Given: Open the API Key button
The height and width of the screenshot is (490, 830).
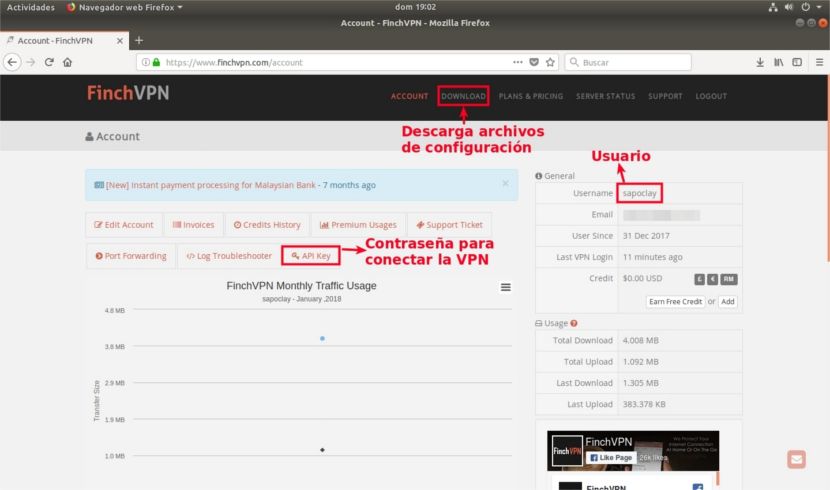Looking at the screenshot, I should 311,256.
